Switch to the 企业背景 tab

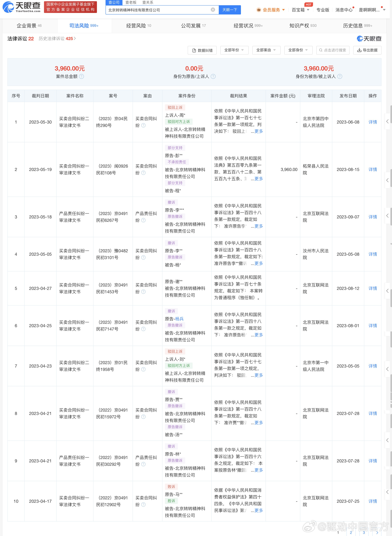29,26
